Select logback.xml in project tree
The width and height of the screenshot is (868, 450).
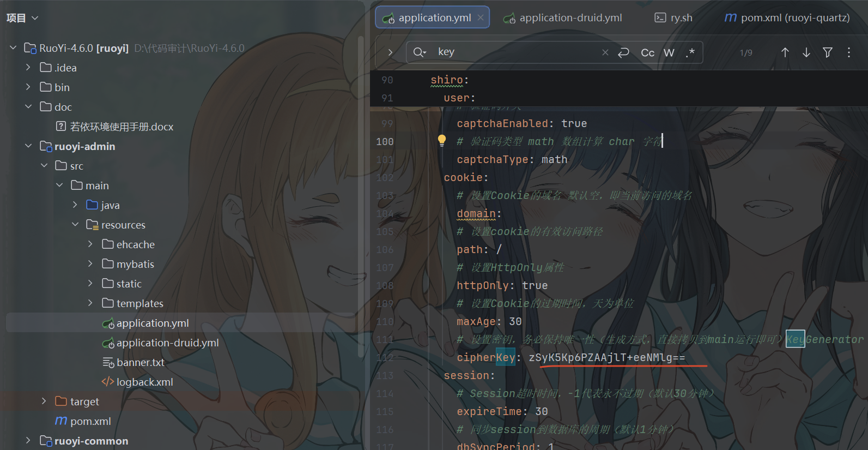137,382
